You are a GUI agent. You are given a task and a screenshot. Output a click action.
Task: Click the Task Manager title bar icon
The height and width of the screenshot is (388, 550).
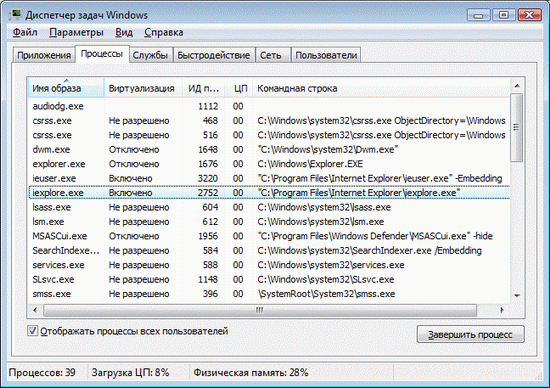pos(15,15)
